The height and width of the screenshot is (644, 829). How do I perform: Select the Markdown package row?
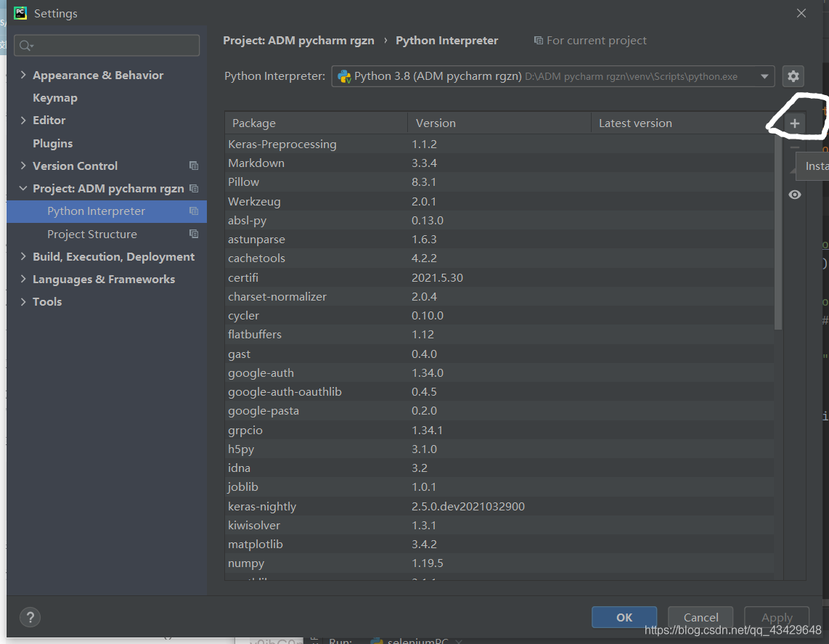(x=499, y=163)
